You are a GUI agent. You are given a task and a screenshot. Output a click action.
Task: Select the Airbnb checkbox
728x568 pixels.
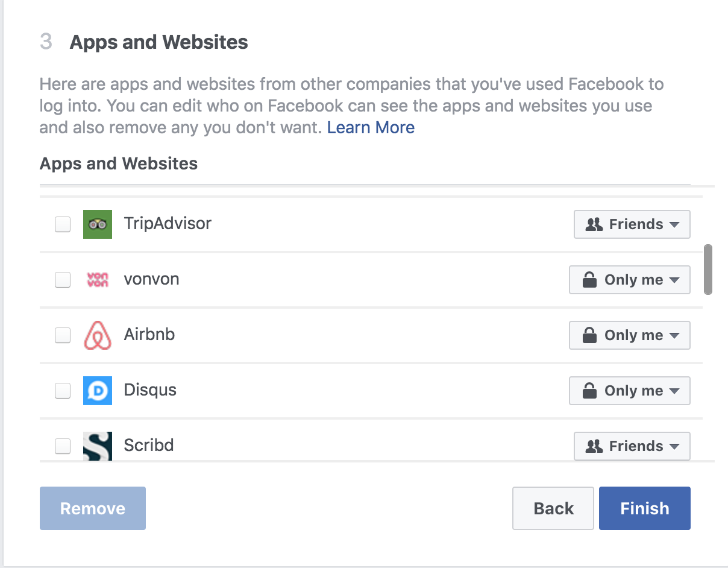coord(63,335)
